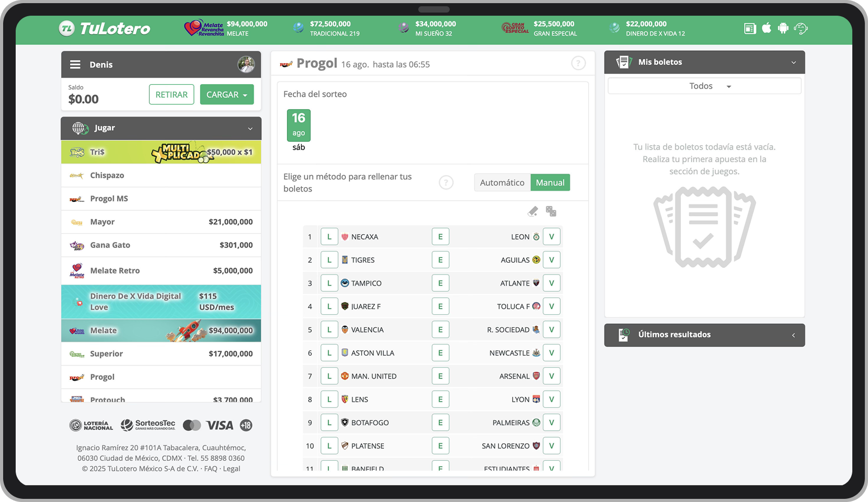Click the Jugar globe icon

pos(80,128)
